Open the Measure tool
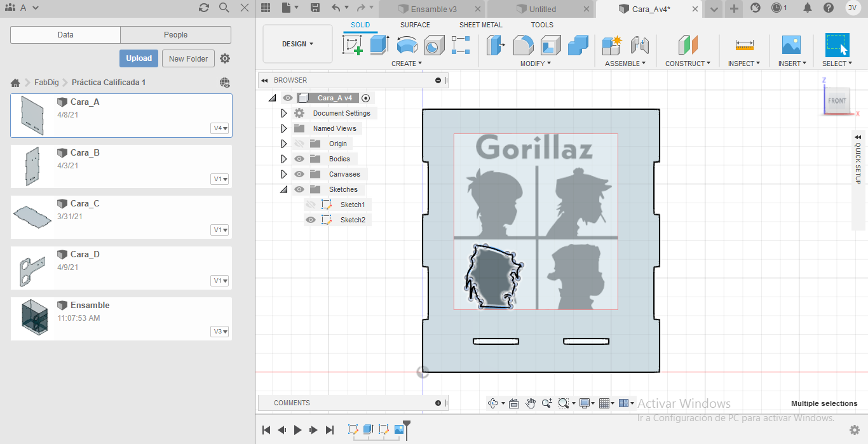The width and height of the screenshot is (868, 444). 744,45
